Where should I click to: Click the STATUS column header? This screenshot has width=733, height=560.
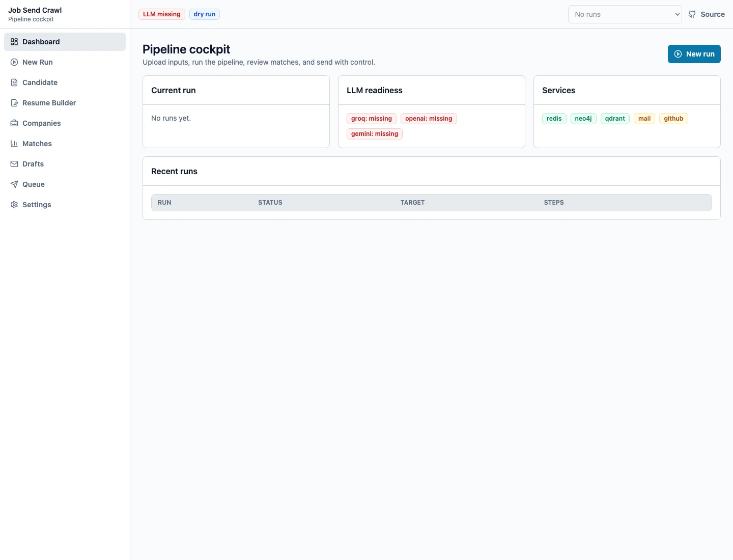pyautogui.click(x=270, y=203)
